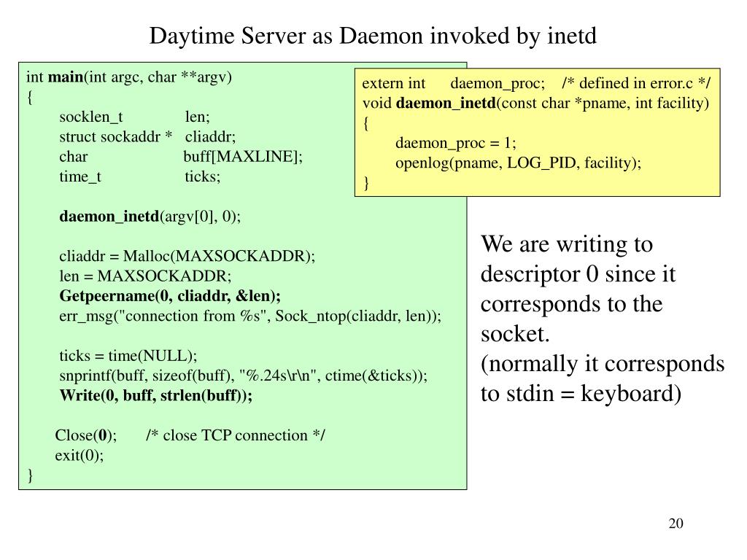This screenshot has height=560, width=747.
Task: Click the word 'socket.' in the note
Action: (515, 335)
